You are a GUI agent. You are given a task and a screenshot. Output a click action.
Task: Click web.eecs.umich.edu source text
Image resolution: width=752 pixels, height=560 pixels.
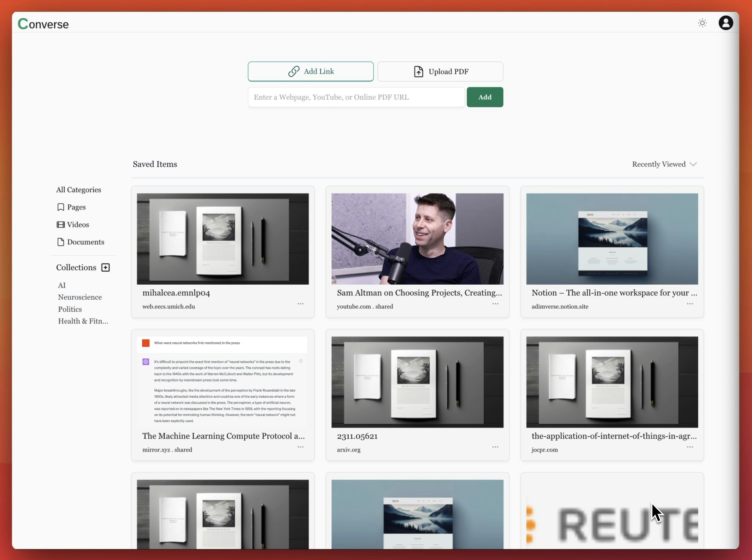tap(169, 307)
